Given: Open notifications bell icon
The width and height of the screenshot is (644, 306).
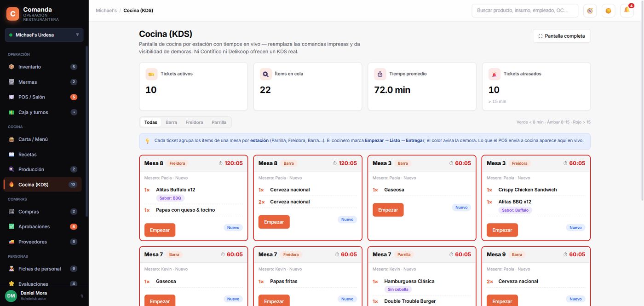Looking at the screenshot, I should [627, 10].
